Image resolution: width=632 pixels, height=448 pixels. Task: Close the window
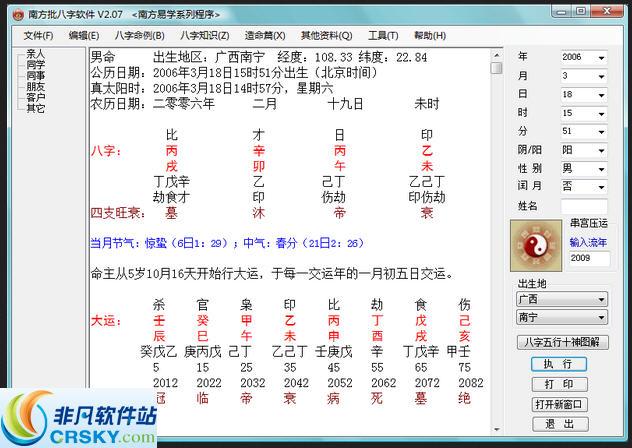coord(607,12)
